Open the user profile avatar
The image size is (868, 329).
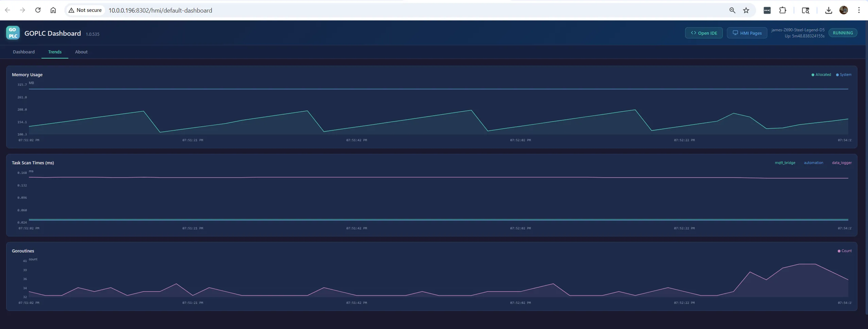(844, 10)
